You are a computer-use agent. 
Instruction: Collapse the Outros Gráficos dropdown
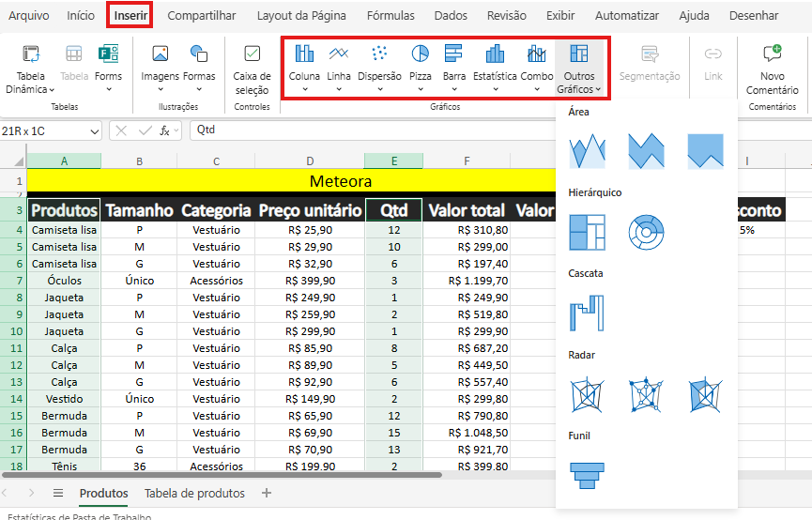tap(579, 69)
